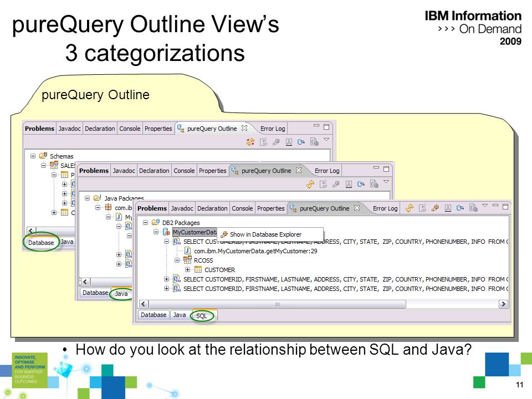Open Error Log tab in DB2 Packages window
This screenshot has width=532, height=399.
pyautogui.click(x=385, y=208)
